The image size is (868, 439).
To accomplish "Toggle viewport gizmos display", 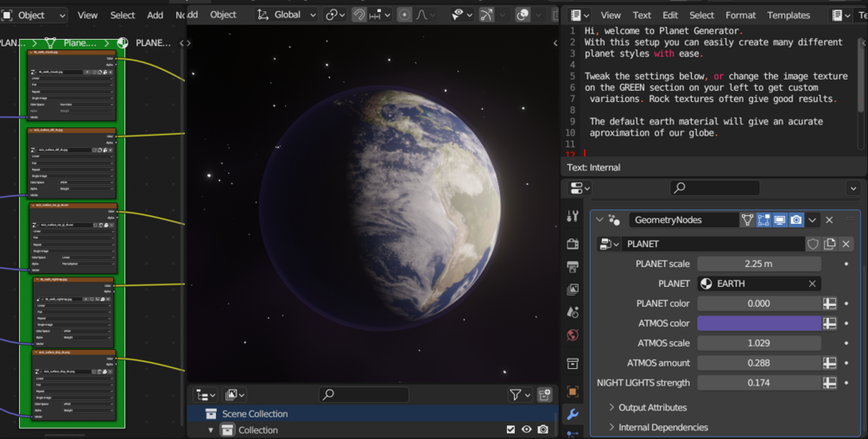I will [x=486, y=15].
